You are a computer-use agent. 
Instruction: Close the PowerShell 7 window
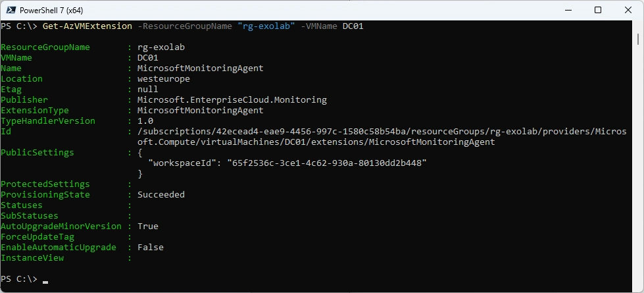pos(628,10)
